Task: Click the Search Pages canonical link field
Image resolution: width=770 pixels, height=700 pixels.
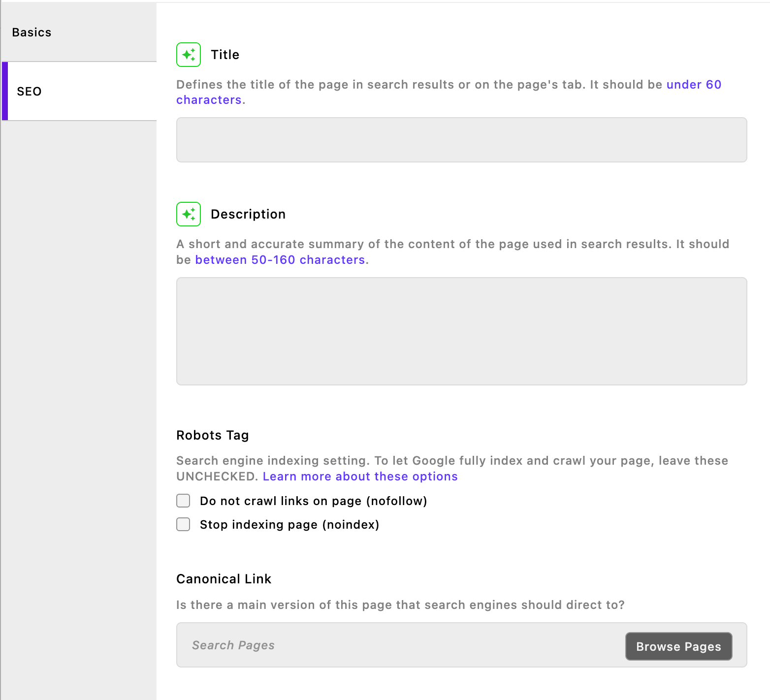Action: click(399, 645)
